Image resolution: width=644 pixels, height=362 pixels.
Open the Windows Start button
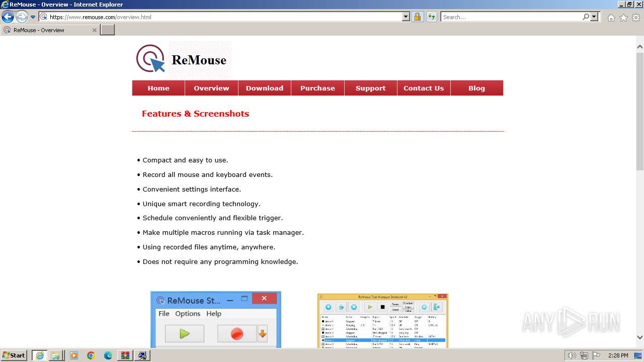pyautogui.click(x=14, y=355)
